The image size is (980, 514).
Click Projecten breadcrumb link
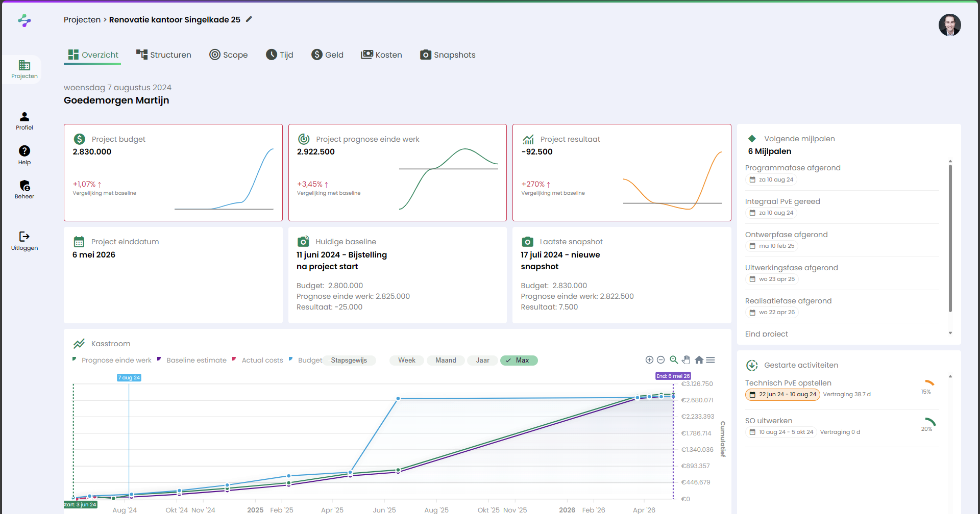[82, 19]
